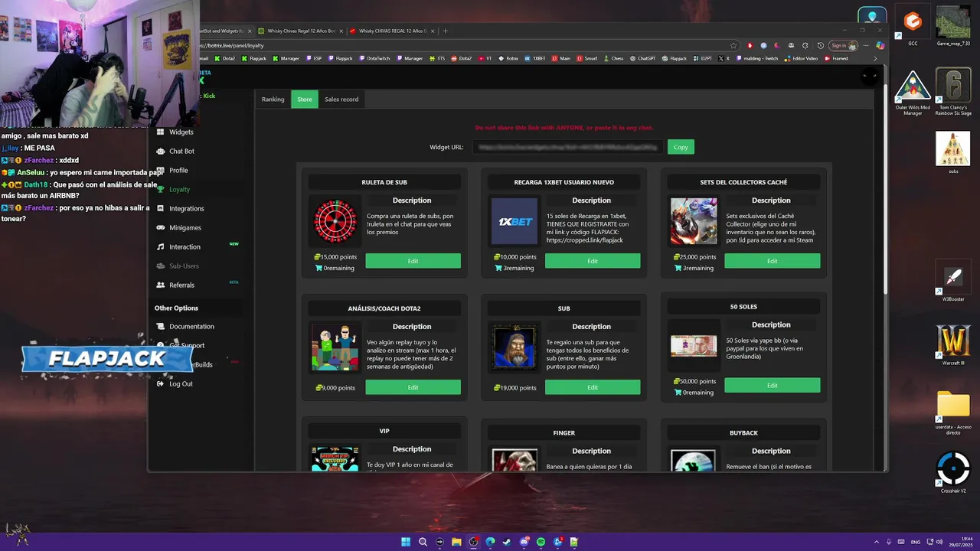The width and height of the screenshot is (980, 551).
Task: Expand the bookmarks bar overflow chevron
Action: click(x=875, y=58)
